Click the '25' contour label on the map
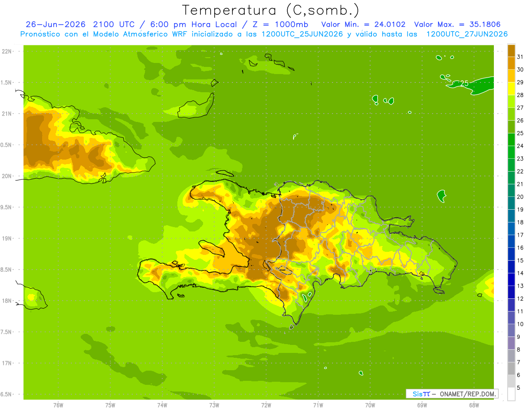 coord(464,83)
